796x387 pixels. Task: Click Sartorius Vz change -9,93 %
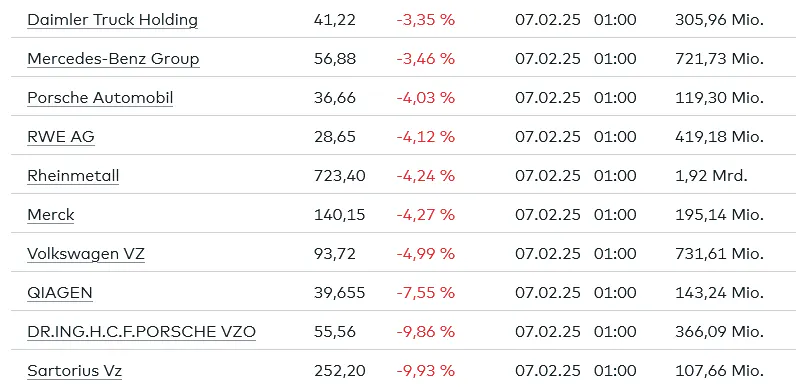[425, 371]
